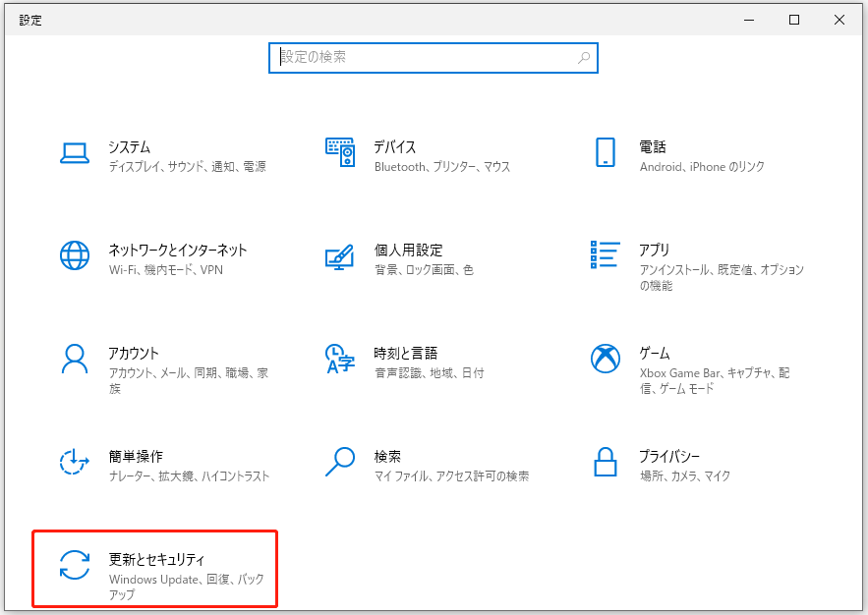Click the ゲーム Xbox icon
The height and width of the screenshot is (615, 868).
pyautogui.click(x=606, y=359)
